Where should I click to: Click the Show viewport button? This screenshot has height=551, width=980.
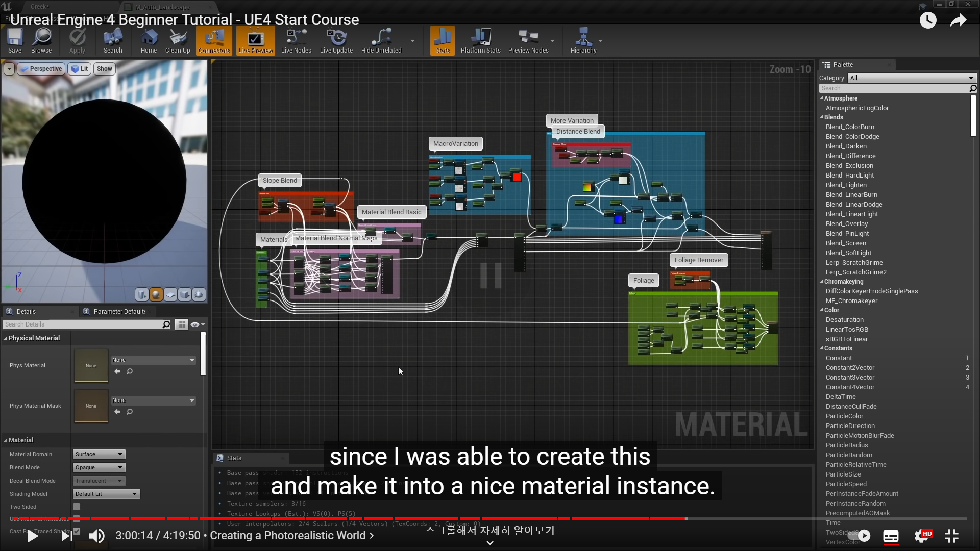[105, 69]
